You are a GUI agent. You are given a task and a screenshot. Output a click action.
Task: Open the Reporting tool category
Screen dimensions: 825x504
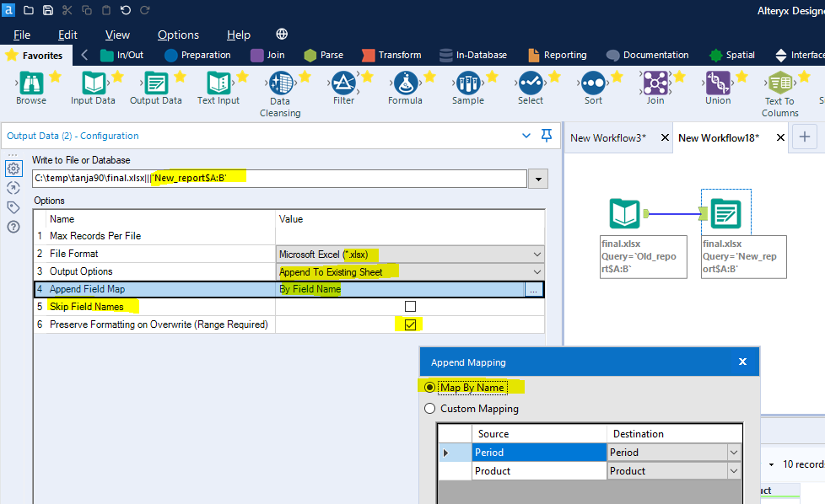point(558,55)
